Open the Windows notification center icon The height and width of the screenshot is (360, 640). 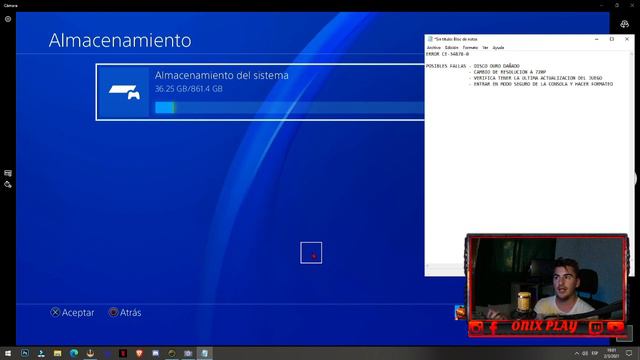(629, 353)
